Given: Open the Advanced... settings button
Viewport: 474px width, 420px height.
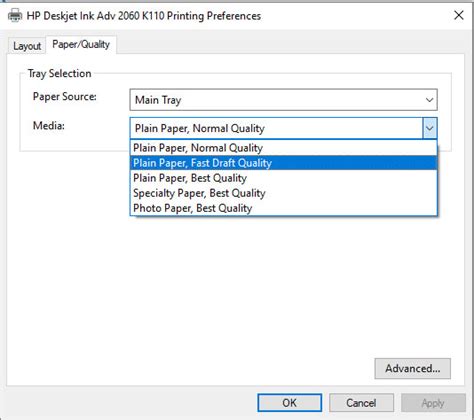Looking at the screenshot, I should click(x=413, y=368).
